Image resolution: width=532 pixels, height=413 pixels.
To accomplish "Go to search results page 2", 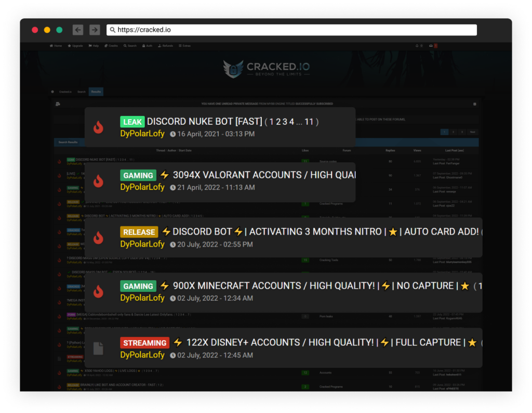I will click(453, 132).
